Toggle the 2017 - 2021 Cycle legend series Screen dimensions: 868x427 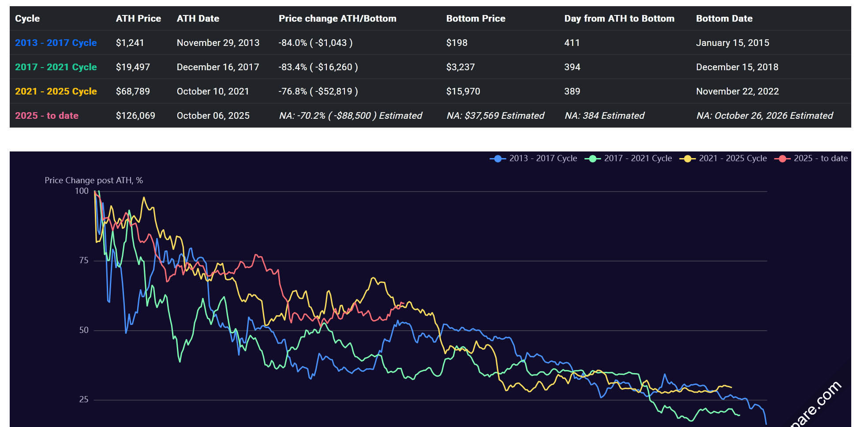(x=628, y=159)
